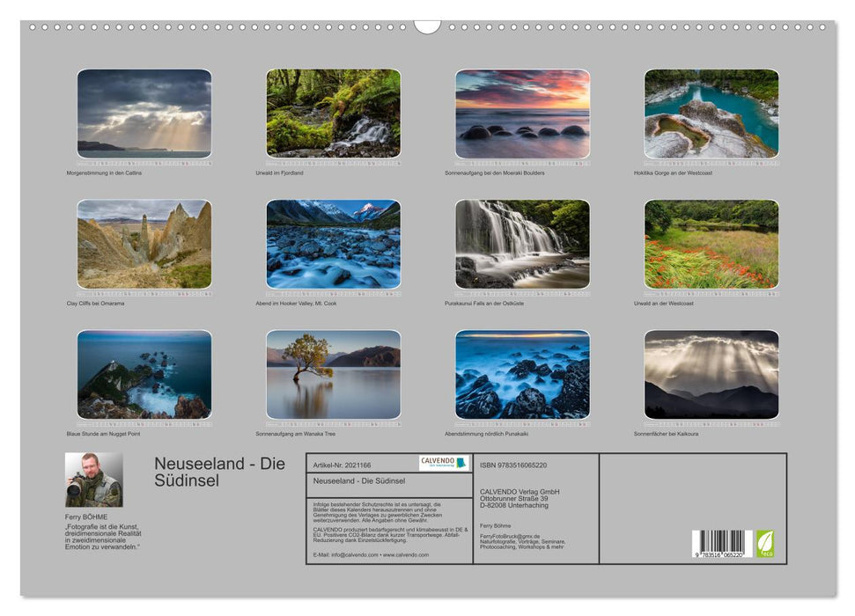The image size is (855, 616).
Task: Click the FerryFotoDruck@gmx.de email address
Action: [511, 536]
